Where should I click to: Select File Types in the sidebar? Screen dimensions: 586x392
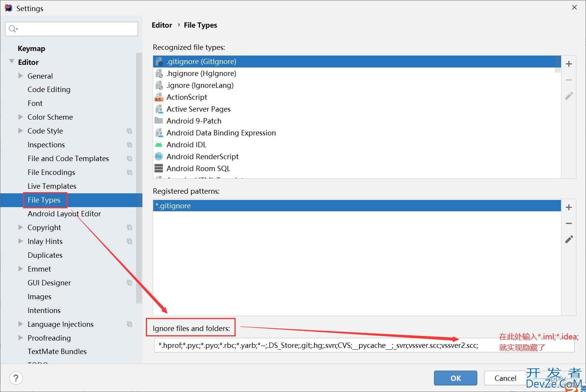point(44,200)
